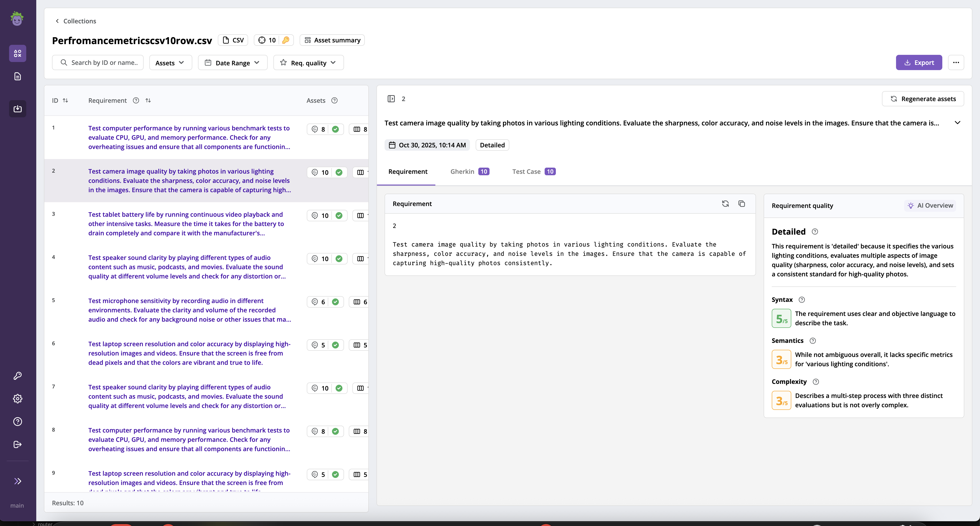Open settings gear in left sidebar
This screenshot has width=980, height=526.
[x=17, y=399]
